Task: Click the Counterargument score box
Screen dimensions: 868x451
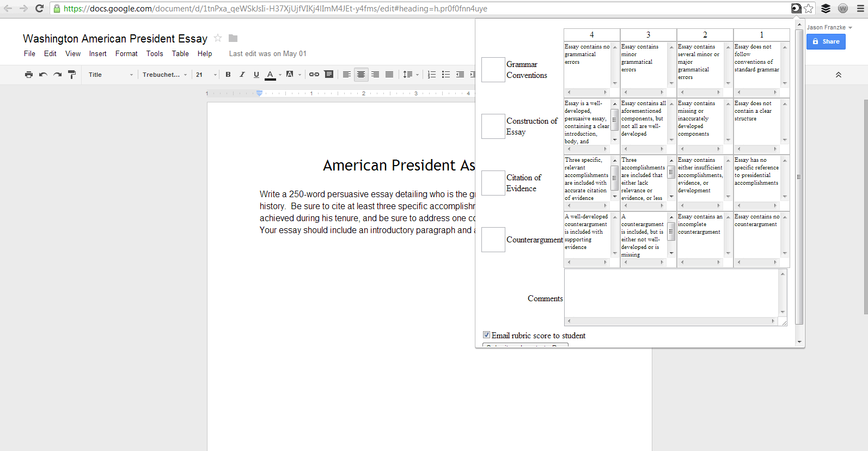Action: pos(493,240)
